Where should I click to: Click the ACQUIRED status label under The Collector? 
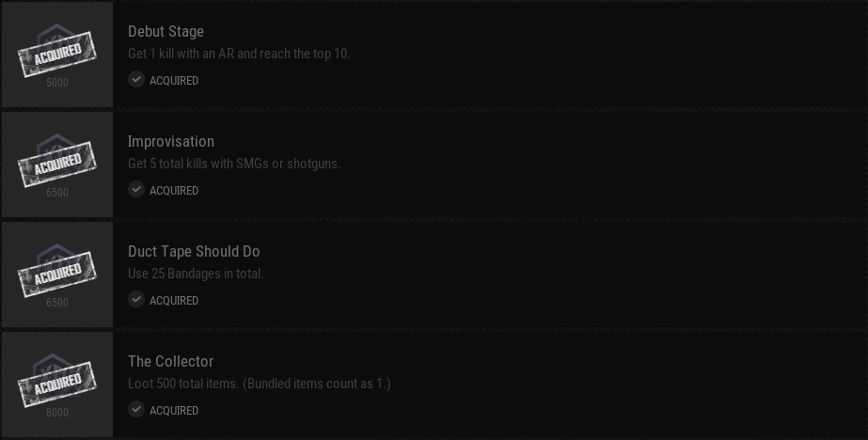[174, 411]
